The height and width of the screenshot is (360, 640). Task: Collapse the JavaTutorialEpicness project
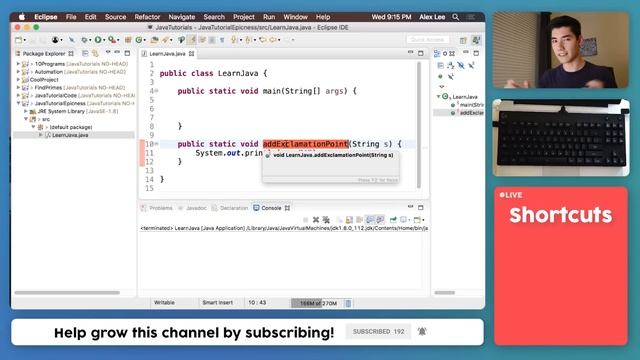point(18,103)
